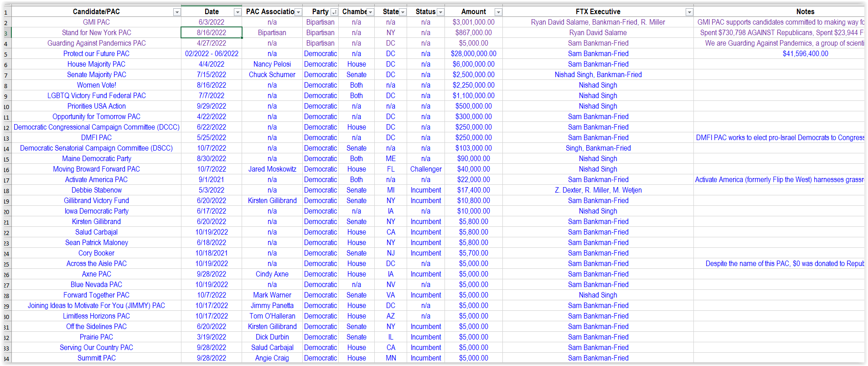The width and height of the screenshot is (868, 366).
Task: Click the GMI PAC cell
Action: 96,22
